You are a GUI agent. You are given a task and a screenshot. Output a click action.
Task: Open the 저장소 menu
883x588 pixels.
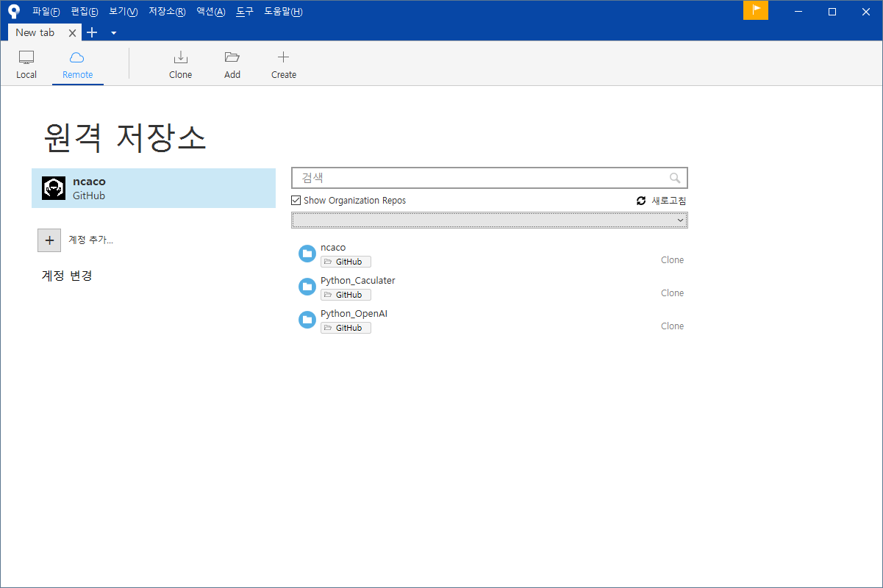pyautogui.click(x=166, y=11)
